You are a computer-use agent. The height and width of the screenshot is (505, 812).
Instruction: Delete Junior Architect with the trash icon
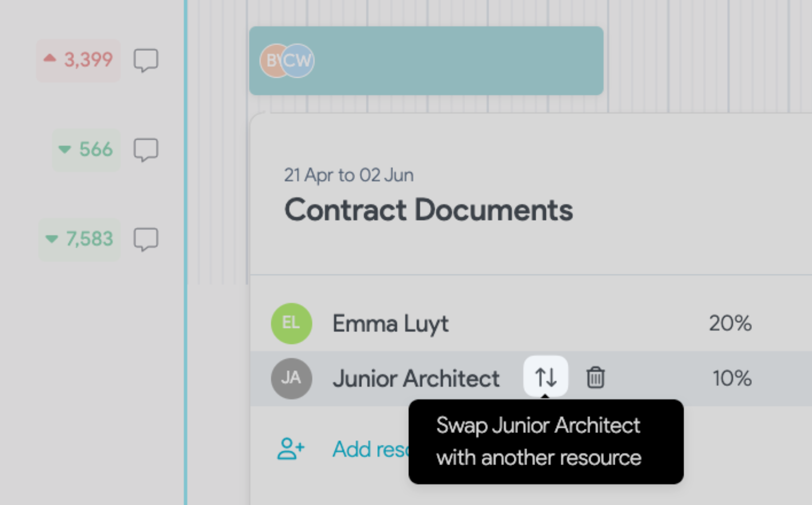595,377
